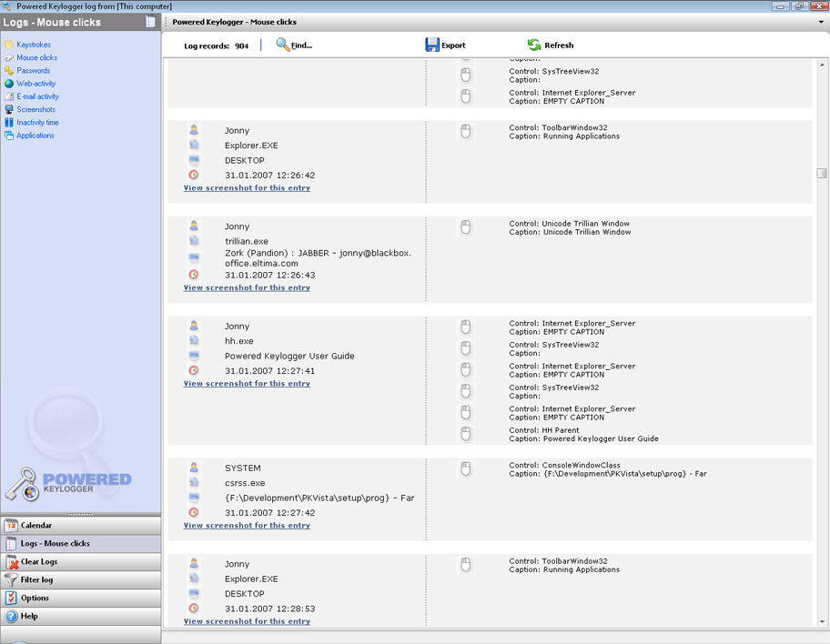
Task: Open the header dropdown arrow at top right
Action: (821, 22)
